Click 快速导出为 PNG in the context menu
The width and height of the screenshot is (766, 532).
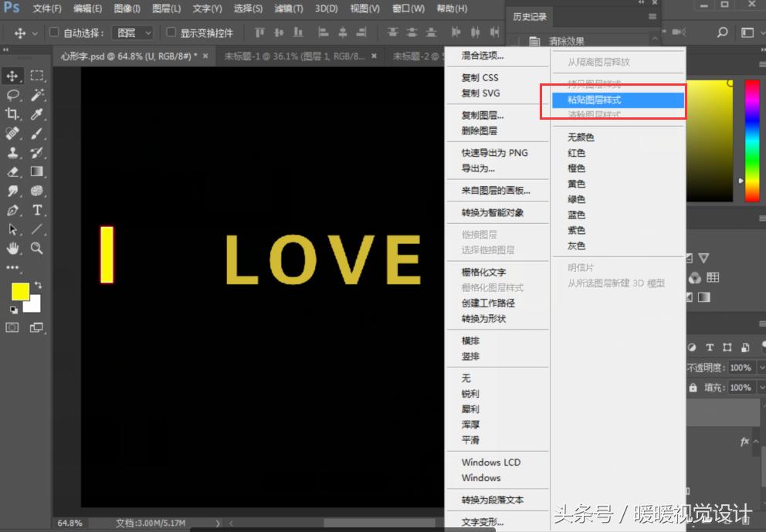pos(495,153)
